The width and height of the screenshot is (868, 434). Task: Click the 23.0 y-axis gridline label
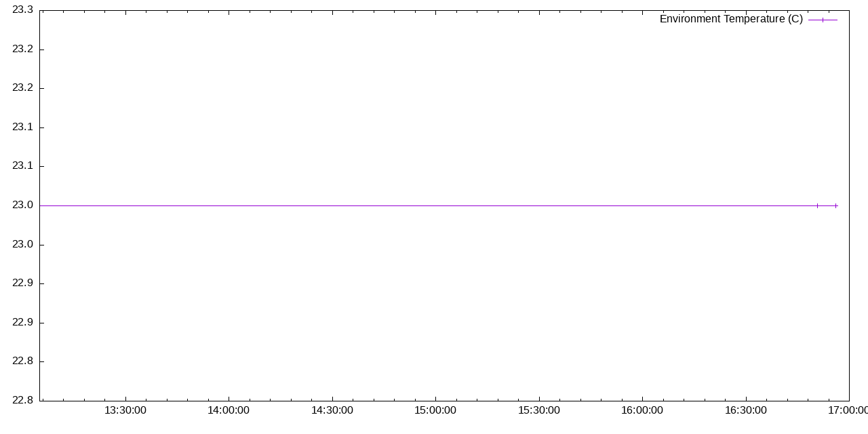pos(22,203)
